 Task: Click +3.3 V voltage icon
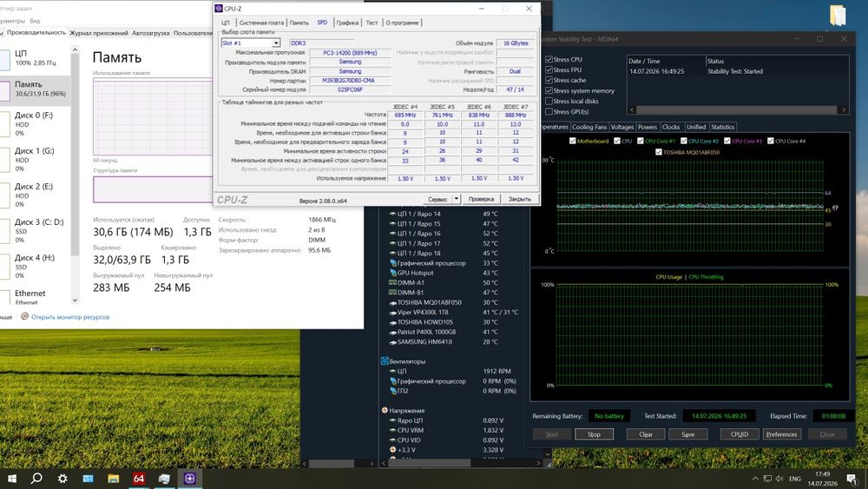click(x=392, y=450)
